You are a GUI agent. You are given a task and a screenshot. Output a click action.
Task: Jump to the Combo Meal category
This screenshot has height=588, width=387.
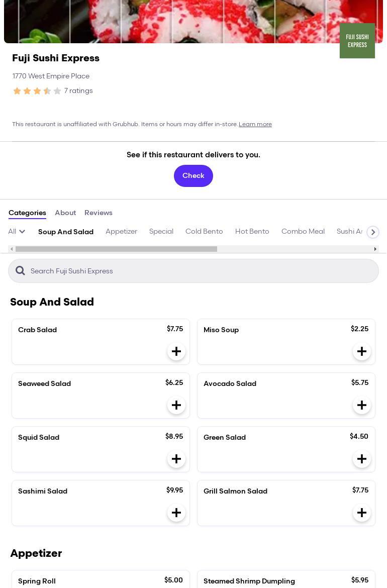click(x=303, y=232)
